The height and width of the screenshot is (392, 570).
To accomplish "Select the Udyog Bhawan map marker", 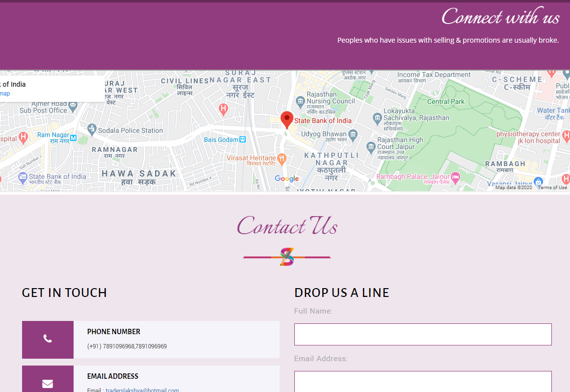I will pyautogui.click(x=353, y=134).
